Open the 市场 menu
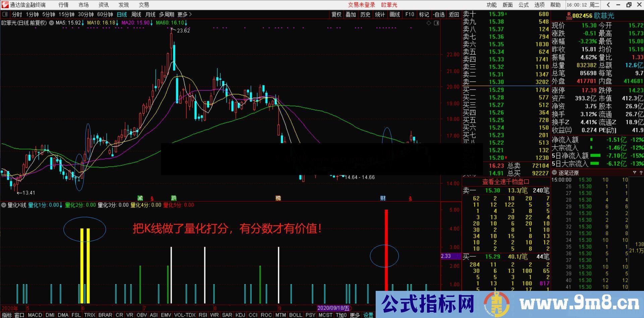 click(84, 5)
